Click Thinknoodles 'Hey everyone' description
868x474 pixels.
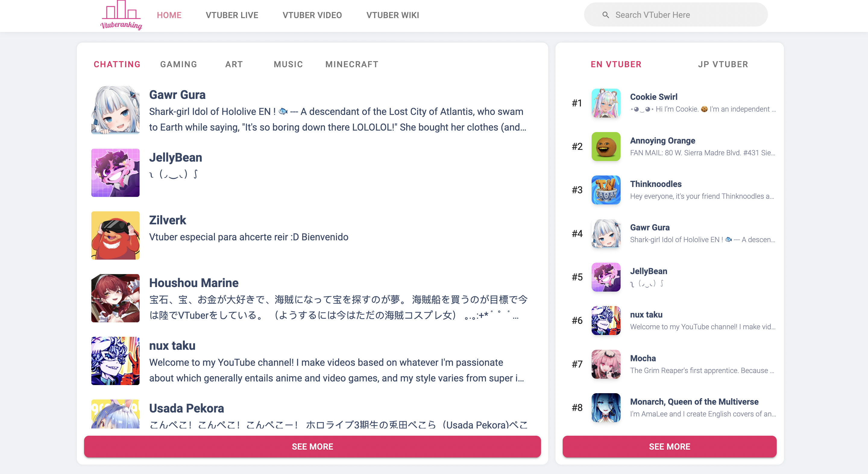pyautogui.click(x=702, y=196)
